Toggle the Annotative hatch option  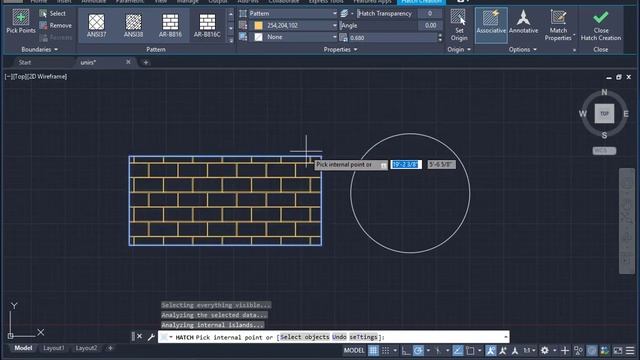pos(523,22)
